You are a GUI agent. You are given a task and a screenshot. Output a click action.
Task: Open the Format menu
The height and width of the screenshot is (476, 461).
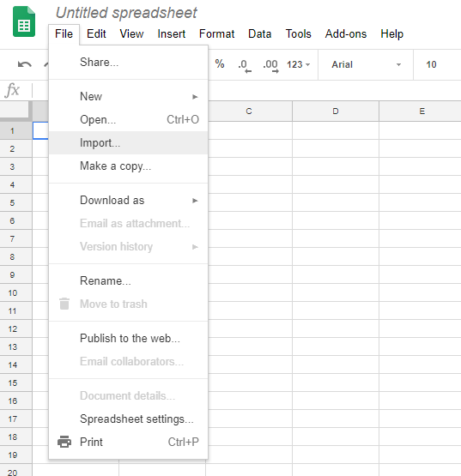pyautogui.click(x=216, y=33)
